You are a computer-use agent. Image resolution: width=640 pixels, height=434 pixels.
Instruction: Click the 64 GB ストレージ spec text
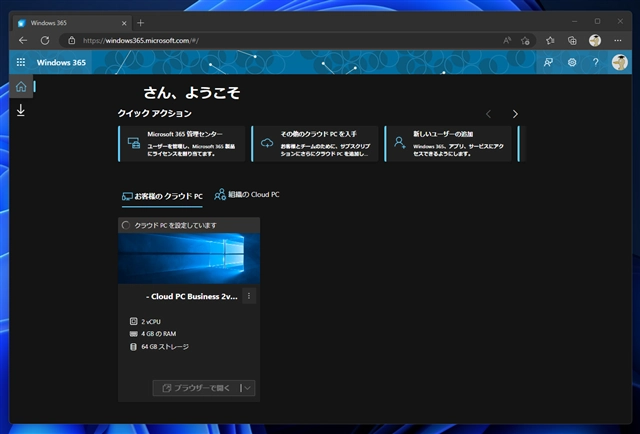click(165, 347)
